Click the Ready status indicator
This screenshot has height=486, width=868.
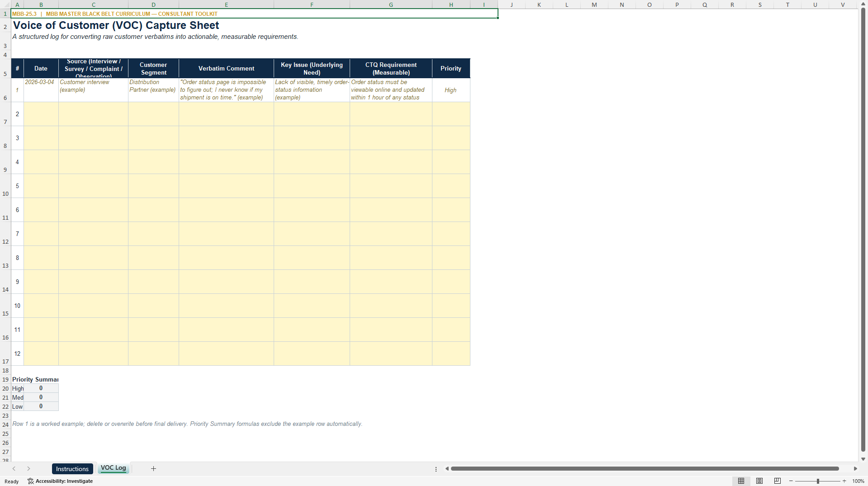[x=12, y=481]
